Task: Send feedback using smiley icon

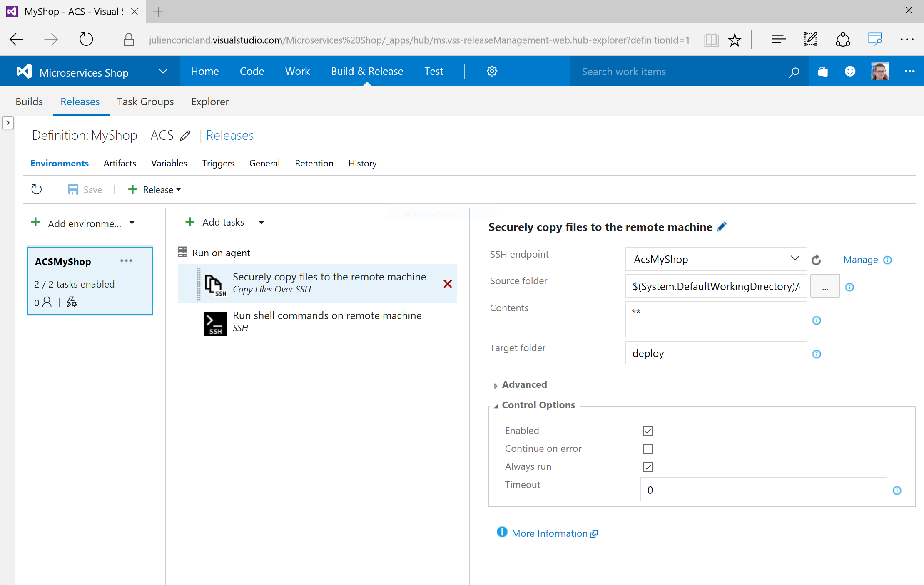Action: coord(850,72)
